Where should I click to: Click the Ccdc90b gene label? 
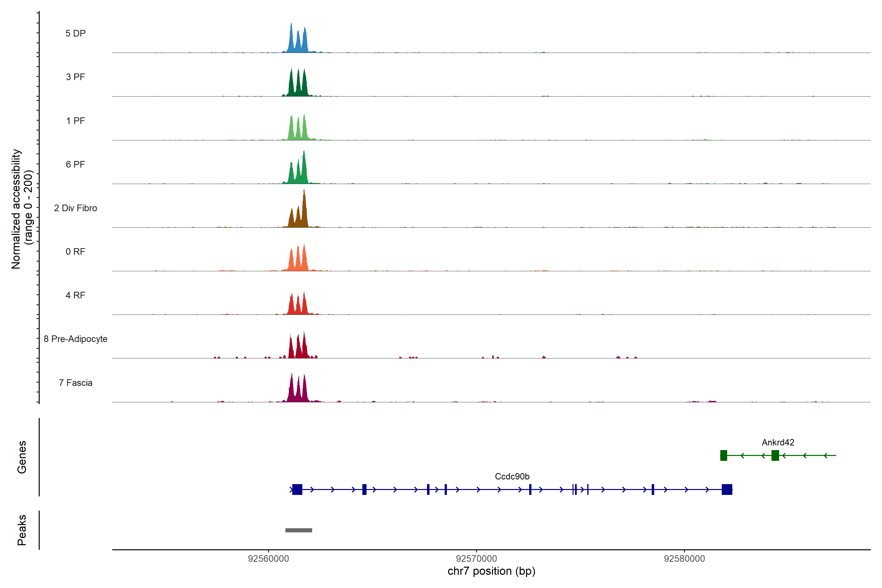click(x=512, y=477)
